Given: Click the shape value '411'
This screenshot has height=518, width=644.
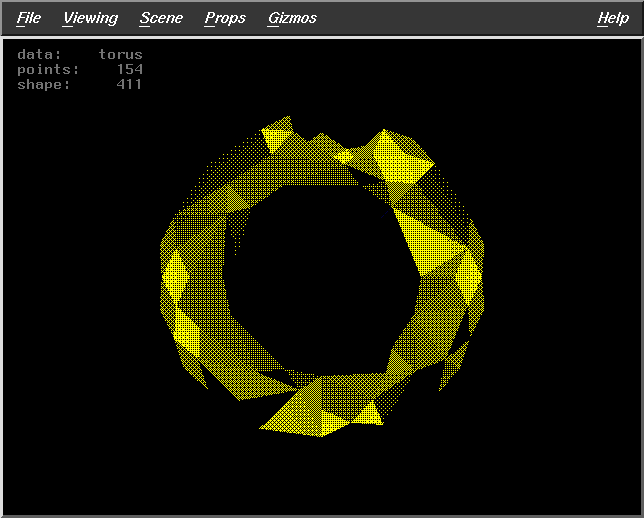Looking at the screenshot, I should 129,84.
